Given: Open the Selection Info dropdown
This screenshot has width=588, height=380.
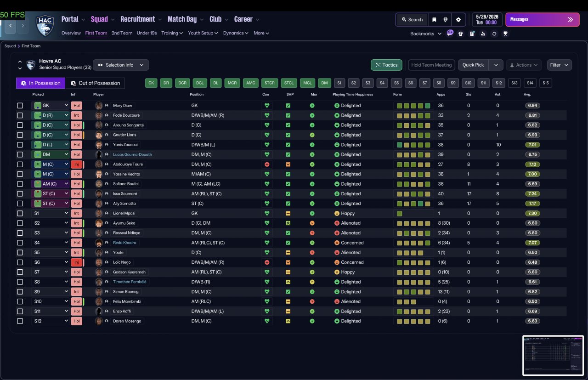Looking at the screenshot, I should point(121,65).
